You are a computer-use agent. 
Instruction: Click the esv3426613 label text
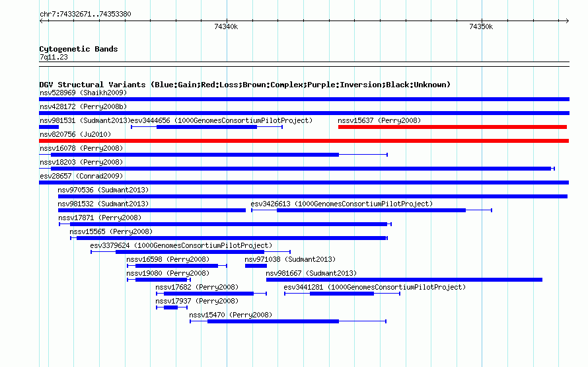click(342, 204)
